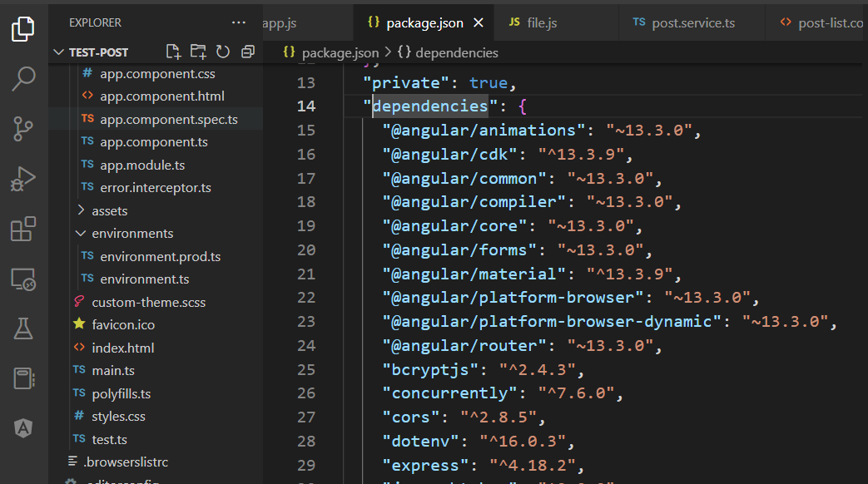Click "@angular/router" entry text
Viewport: 868px width, 484px height.
[464, 346]
